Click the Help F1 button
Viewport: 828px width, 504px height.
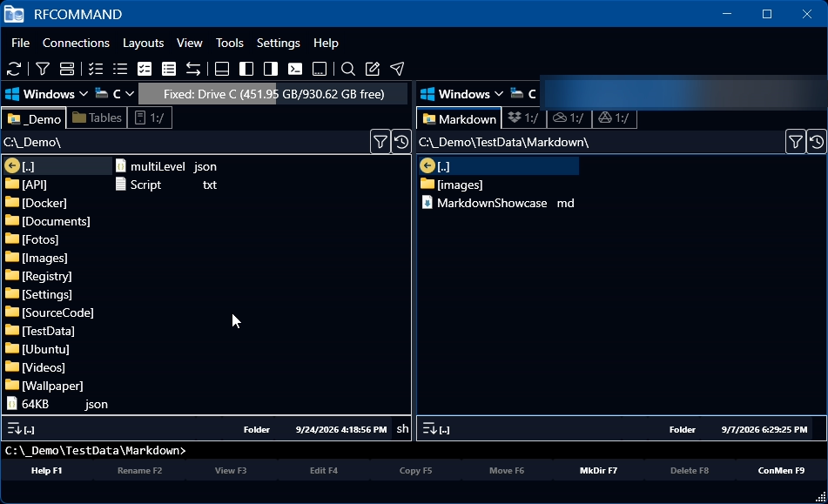tap(46, 470)
